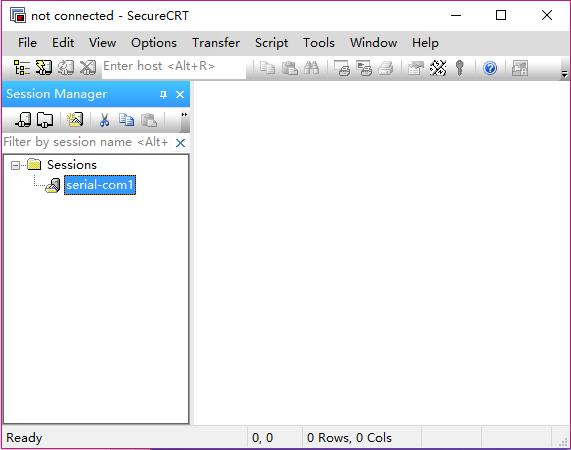Select the serial-com1 session

click(100, 185)
